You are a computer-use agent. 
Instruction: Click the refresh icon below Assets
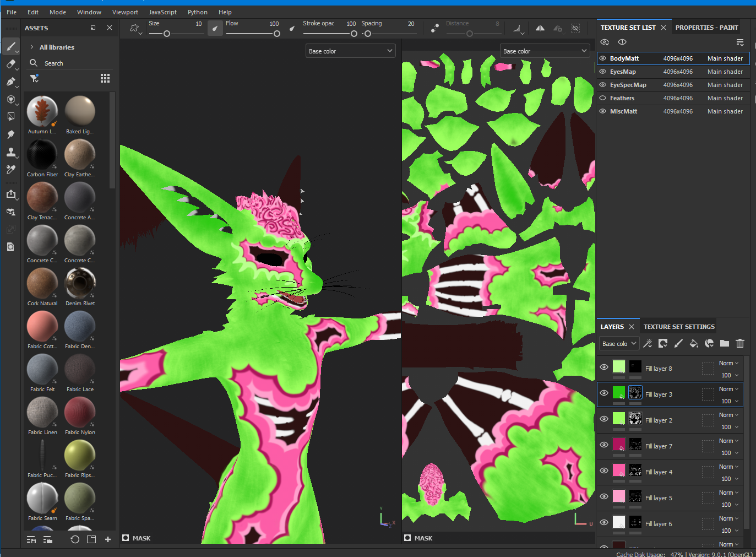pyautogui.click(x=75, y=539)
